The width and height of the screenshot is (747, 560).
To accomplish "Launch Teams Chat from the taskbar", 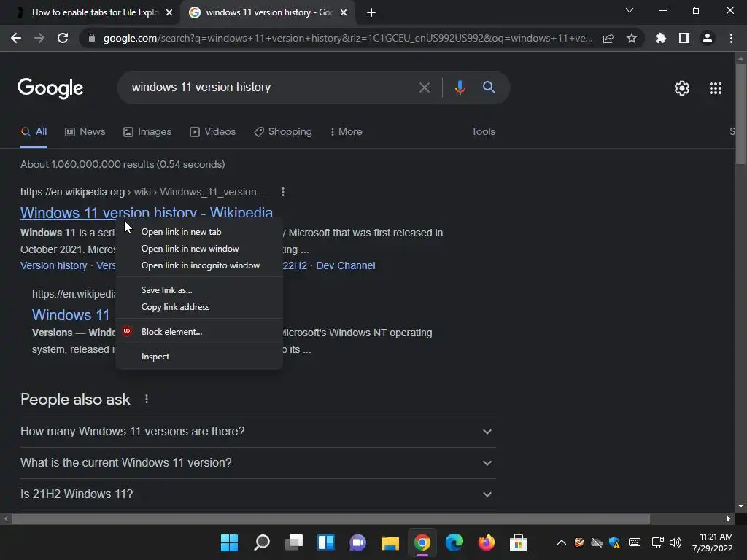I will coord(357,542).
